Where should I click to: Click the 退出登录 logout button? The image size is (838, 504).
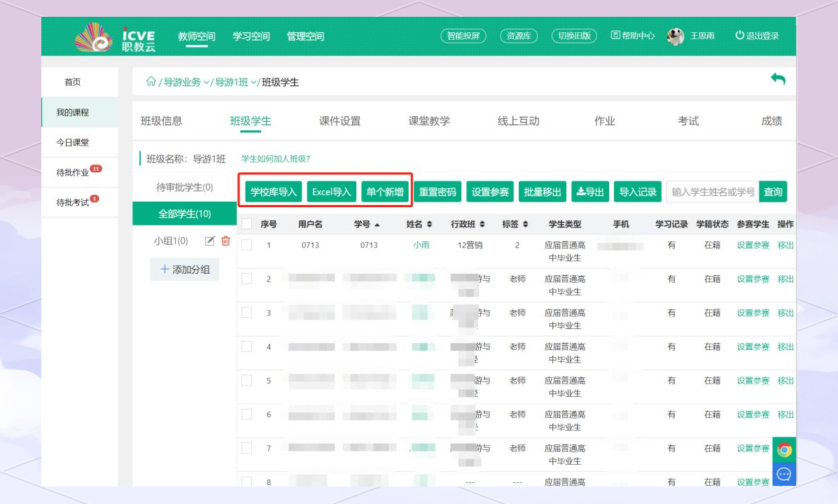pyautogui.click(x=757, y=36)
